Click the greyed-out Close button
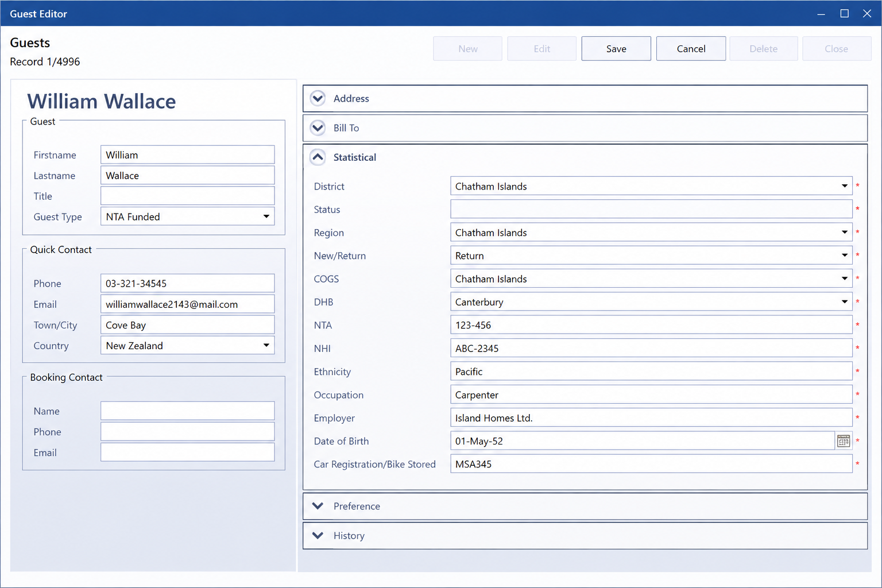882x588 pixels. point(836,49)
